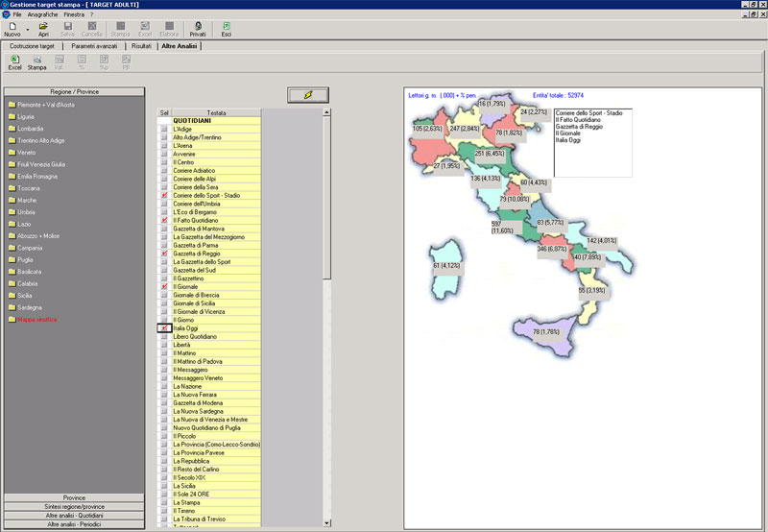The image size is (768, 532).
Task: Check the Corriere della Sera box
Action: 164,187
